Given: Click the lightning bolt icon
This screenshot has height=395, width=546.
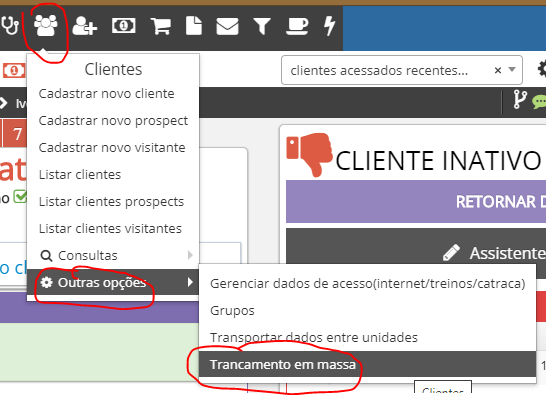Looking at the screenshot, I should click(329, 26).
